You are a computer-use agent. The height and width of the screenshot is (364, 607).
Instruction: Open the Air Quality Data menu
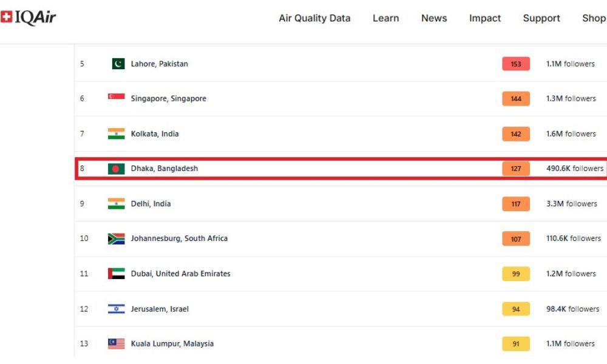point(314,18)
